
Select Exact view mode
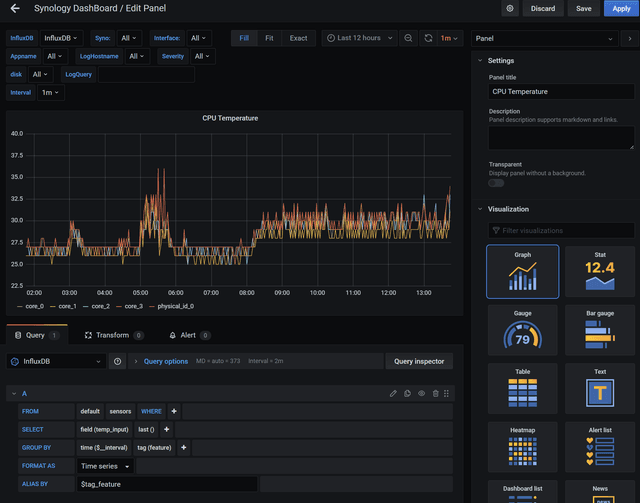[298, 38]
